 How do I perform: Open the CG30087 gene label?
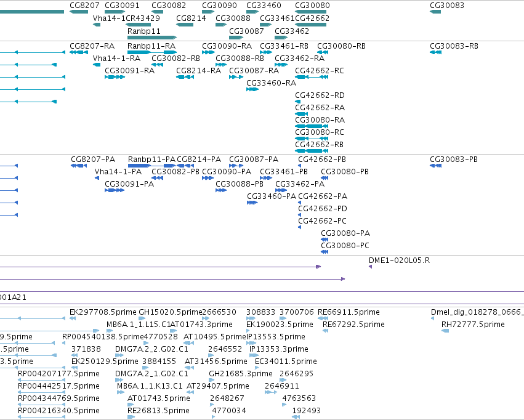pos(246,31)
